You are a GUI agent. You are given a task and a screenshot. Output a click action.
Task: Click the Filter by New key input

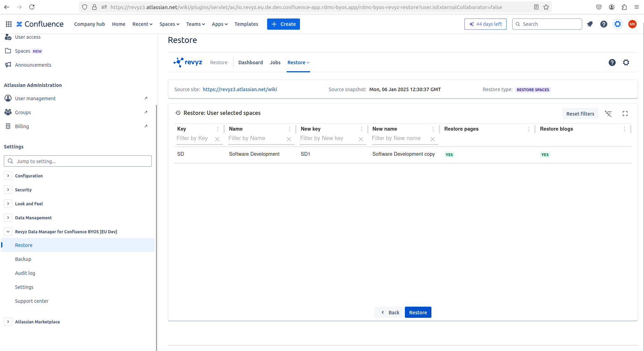328,138
